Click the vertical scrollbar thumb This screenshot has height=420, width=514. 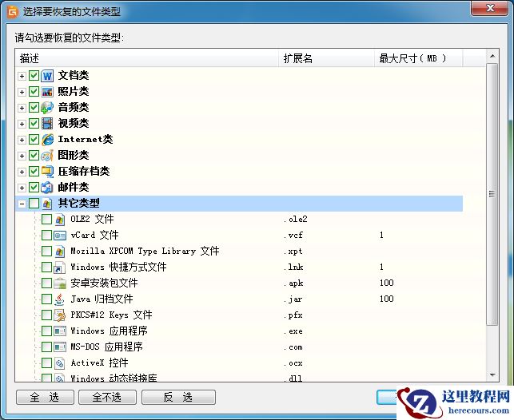click(x=492, y=195)
